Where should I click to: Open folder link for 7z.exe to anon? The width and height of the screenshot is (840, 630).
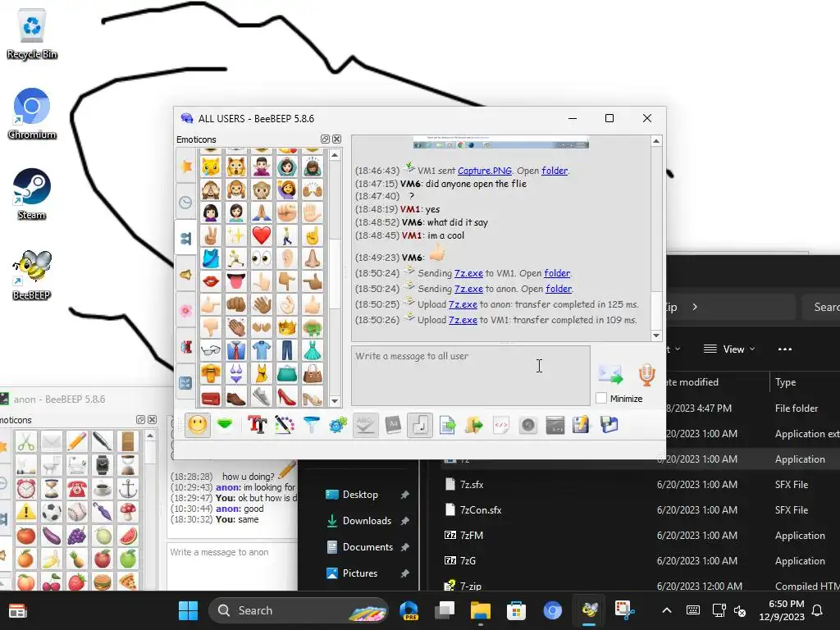[x=559, y=289]
